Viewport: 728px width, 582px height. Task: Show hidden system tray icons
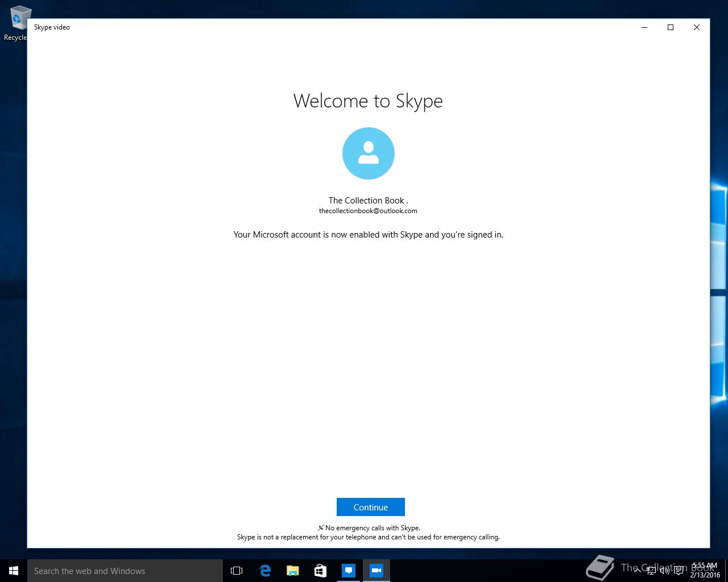(x=638, y=571)
